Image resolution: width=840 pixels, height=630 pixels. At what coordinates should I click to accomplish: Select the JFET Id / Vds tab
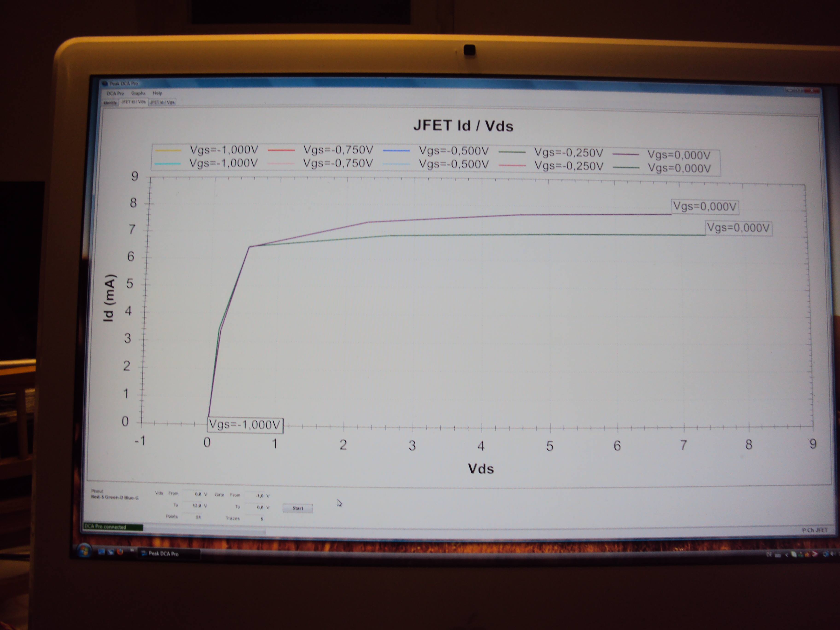pos(133,102)
